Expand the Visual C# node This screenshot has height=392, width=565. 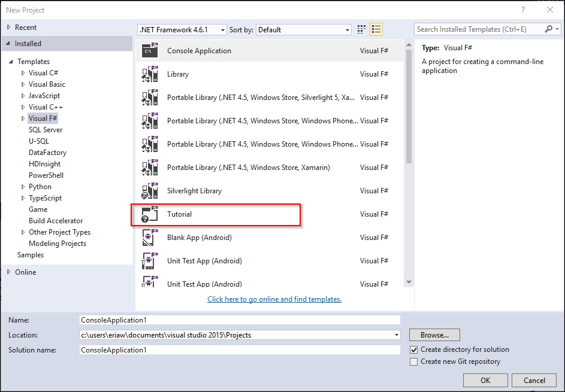(x=23, y=73)
